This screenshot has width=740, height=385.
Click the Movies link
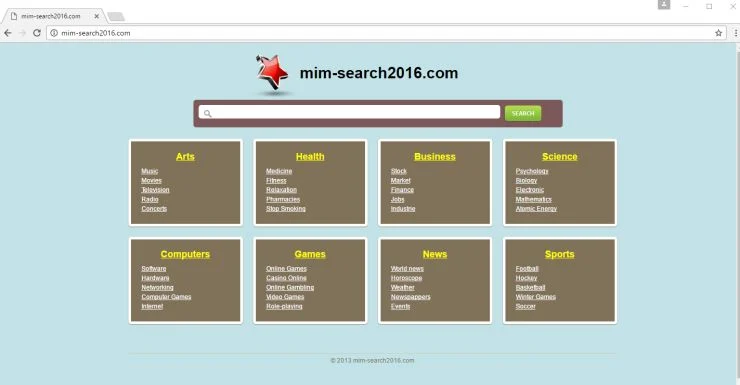click(151, 181)
